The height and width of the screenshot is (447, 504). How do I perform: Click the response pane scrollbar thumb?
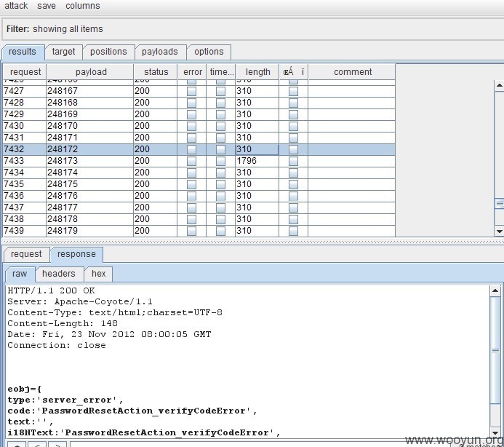495,350
